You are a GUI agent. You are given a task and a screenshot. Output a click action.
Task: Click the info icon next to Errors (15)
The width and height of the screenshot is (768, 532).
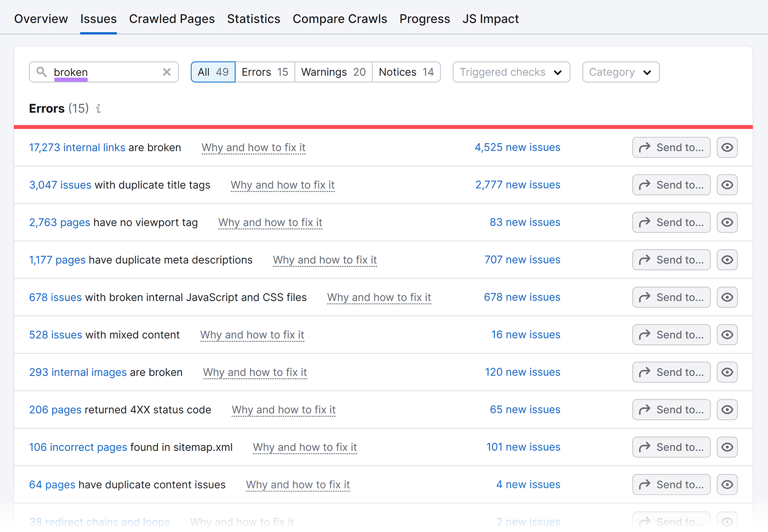click(x=98, y=109)
